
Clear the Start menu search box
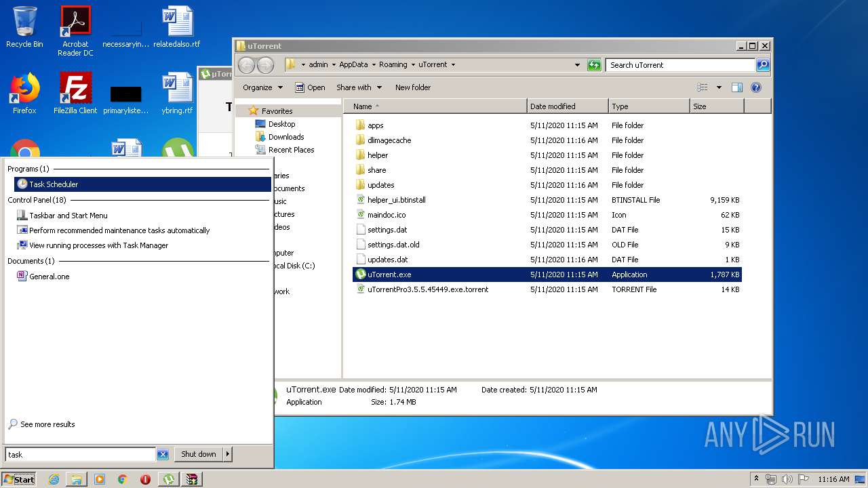click(163, 455)
